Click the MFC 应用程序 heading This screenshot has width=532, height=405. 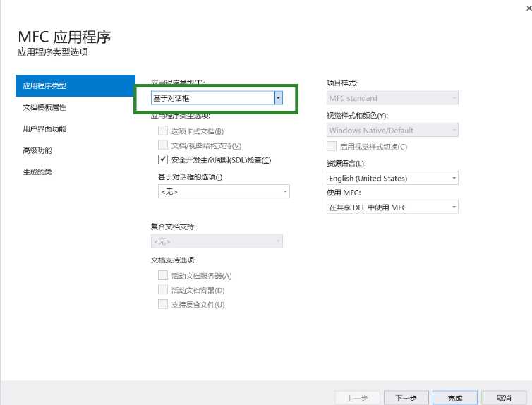(x=64, y=37)
